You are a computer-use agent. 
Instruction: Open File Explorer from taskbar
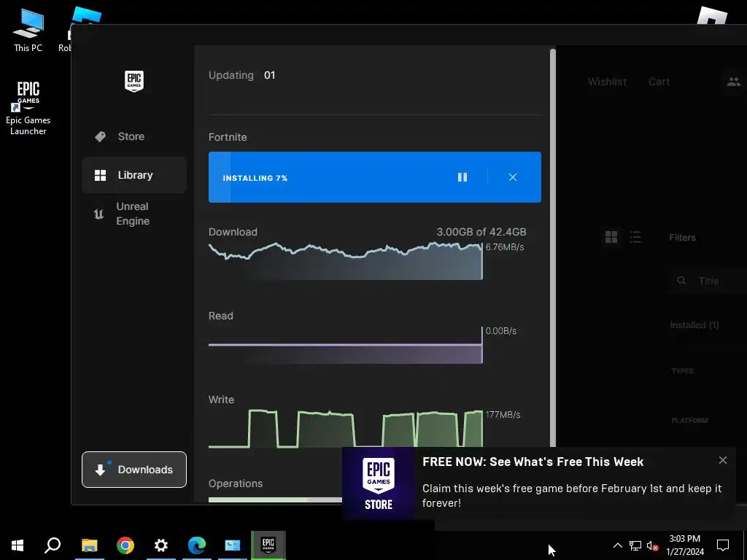pyautogui.click(x=89, y=545)
